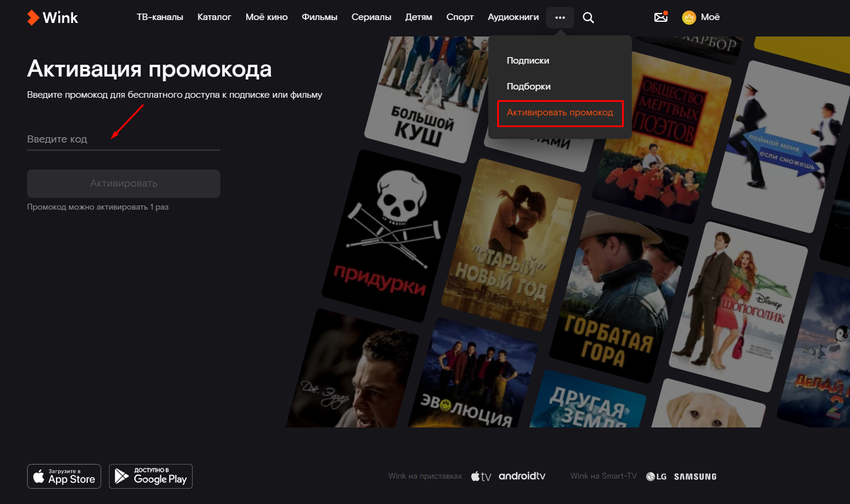Click the Активация промокода heading
Screen dimensions: 850x504
click(150, 69)
